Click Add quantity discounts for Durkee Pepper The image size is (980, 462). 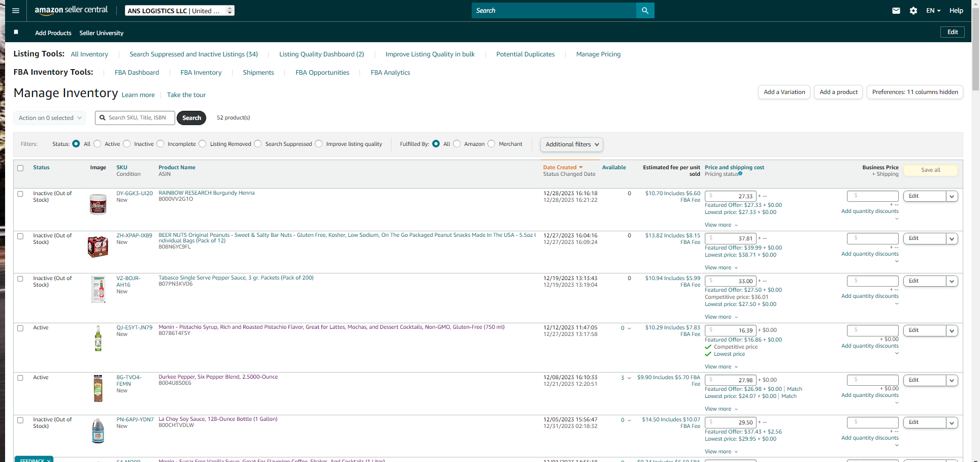pos(870,395)
